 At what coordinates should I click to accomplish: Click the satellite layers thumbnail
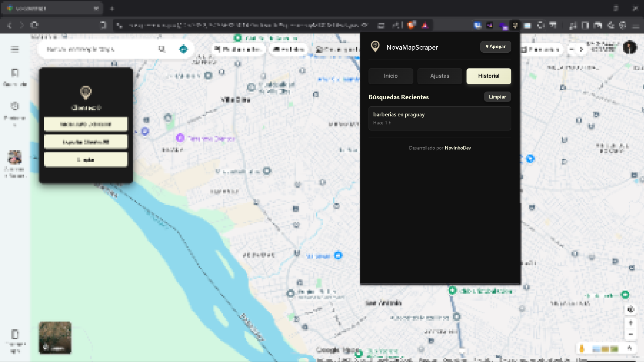pyautogui.click(x=55, y=338)
